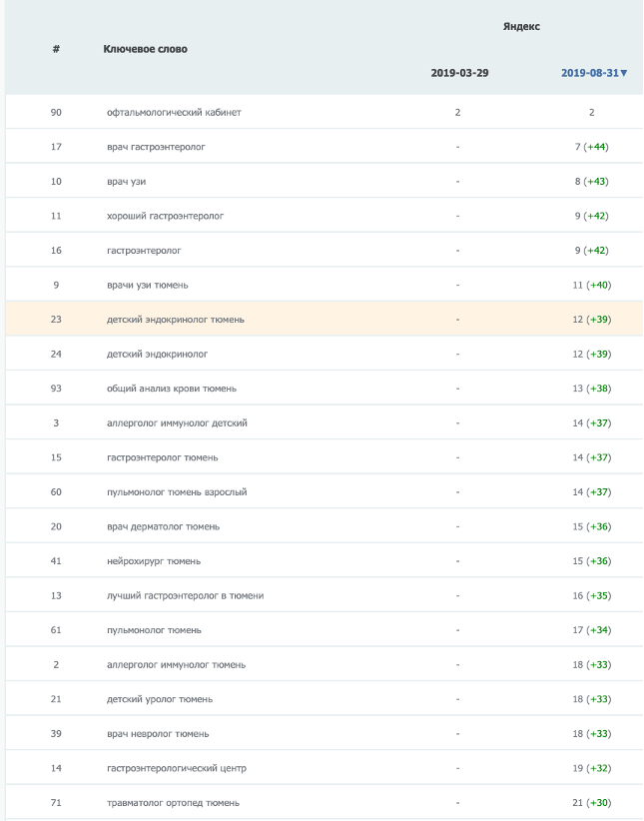Viewport: 644px width, 821px height.
Task: Click the Яндекс header label
Action: click(x=521, y=26)
